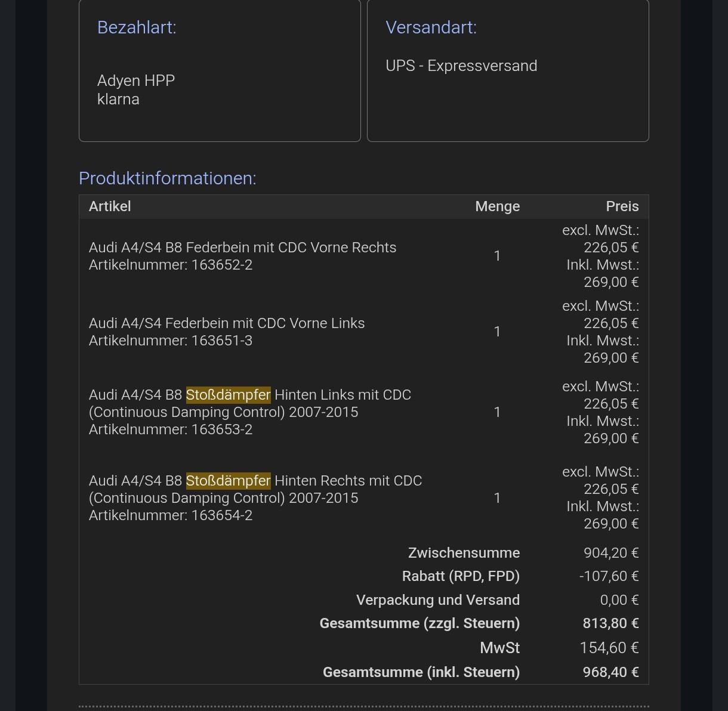Select UPS - Expressversand shipping text
The height and width of the screenshot is (711, 728).
point(461,66)
